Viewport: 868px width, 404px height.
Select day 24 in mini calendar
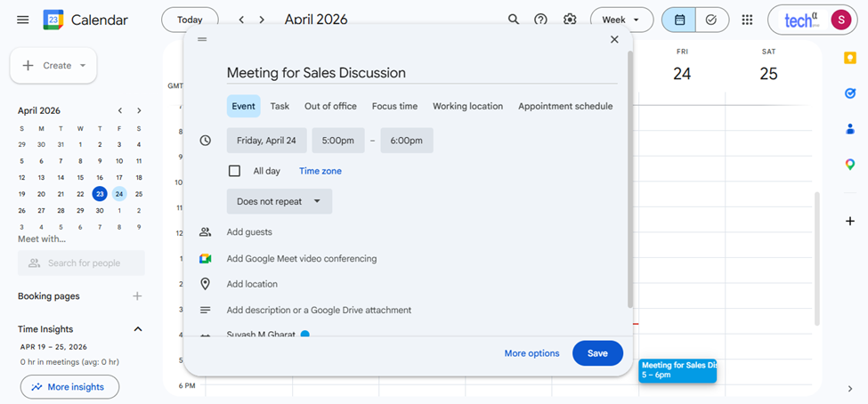119,194
